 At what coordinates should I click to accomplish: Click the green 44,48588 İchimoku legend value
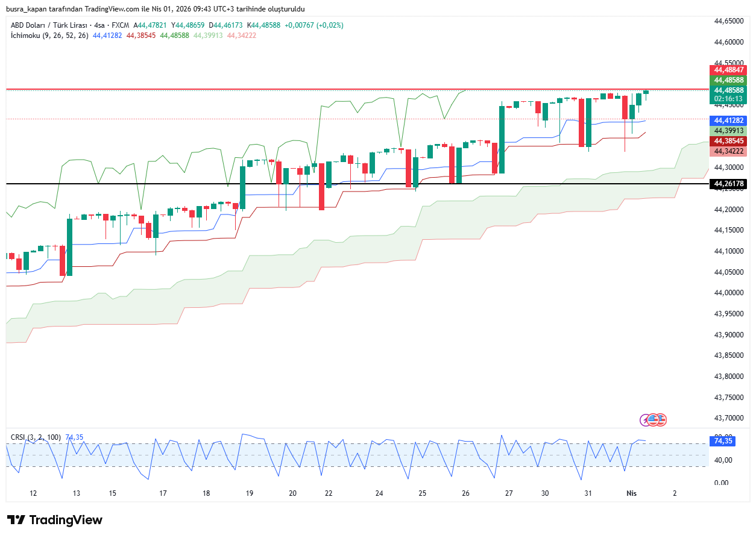(x=174, y=36)
